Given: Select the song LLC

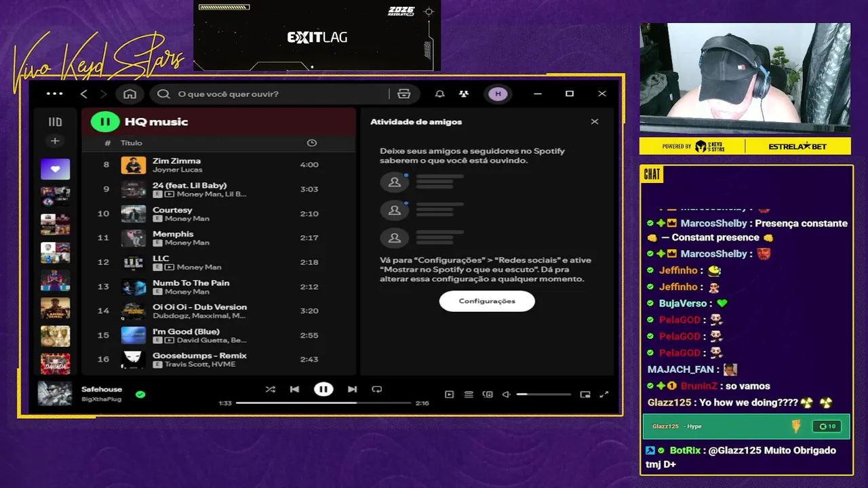Looking at the screenshot, I should (x=218, y=262).
